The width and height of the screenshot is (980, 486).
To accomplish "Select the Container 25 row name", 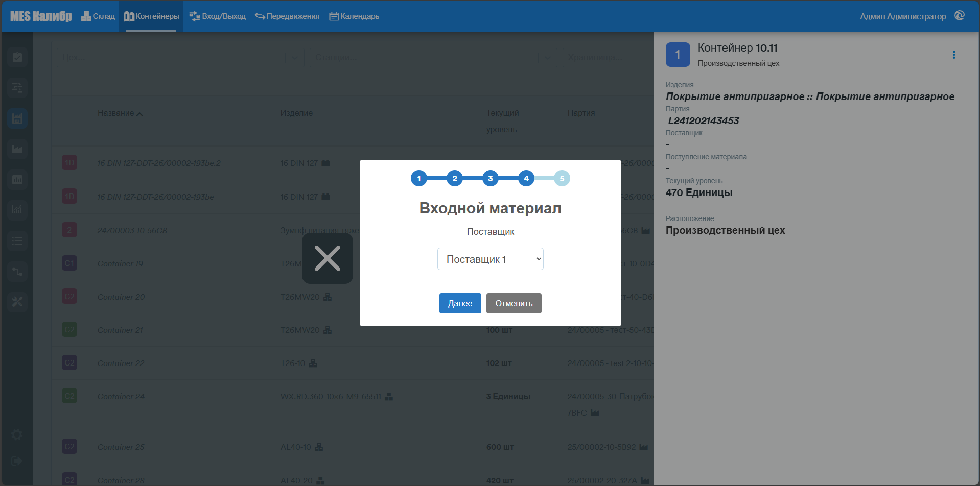I will coord(121,447).
